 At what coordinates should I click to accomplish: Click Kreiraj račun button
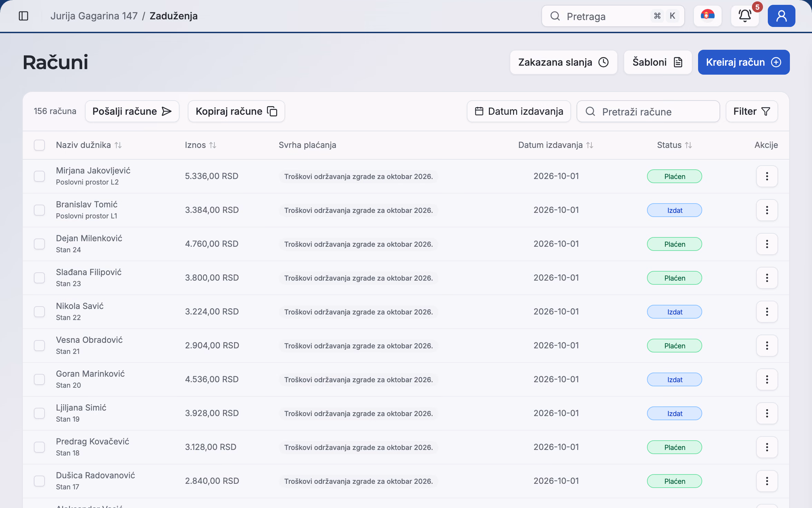click(744, 62)
